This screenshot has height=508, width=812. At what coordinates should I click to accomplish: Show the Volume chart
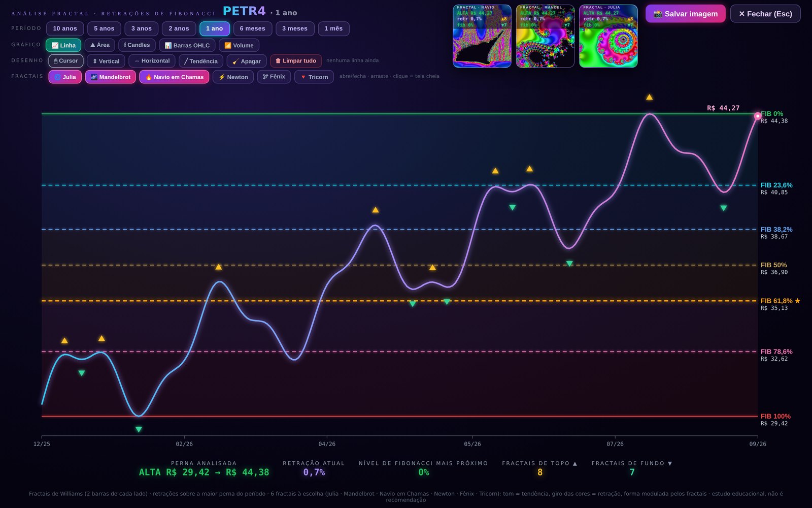pos(239,45)
